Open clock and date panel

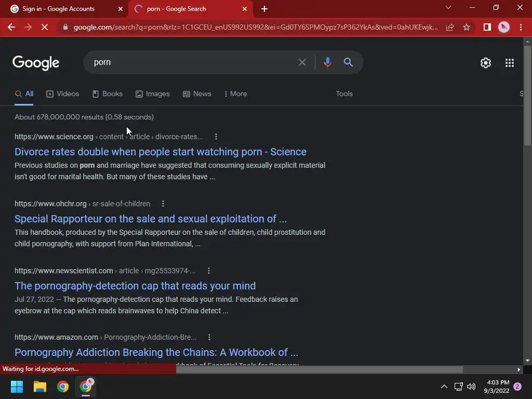[x=497, y=387]
